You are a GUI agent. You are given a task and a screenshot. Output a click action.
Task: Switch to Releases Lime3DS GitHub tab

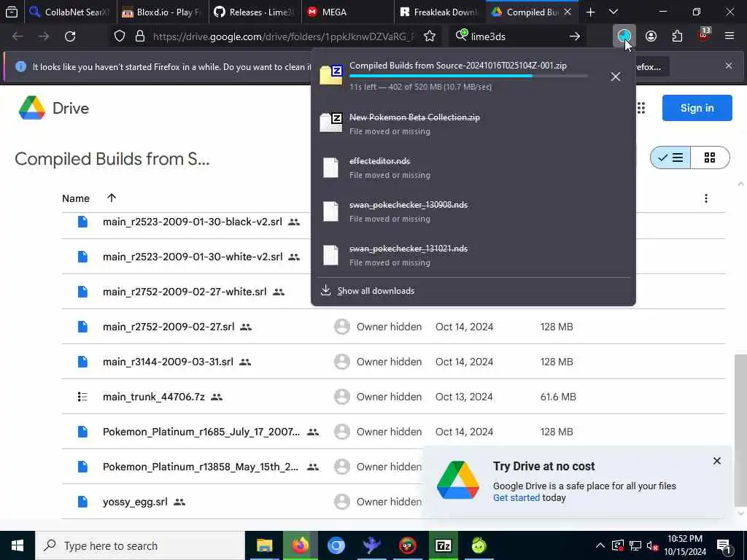255,12
